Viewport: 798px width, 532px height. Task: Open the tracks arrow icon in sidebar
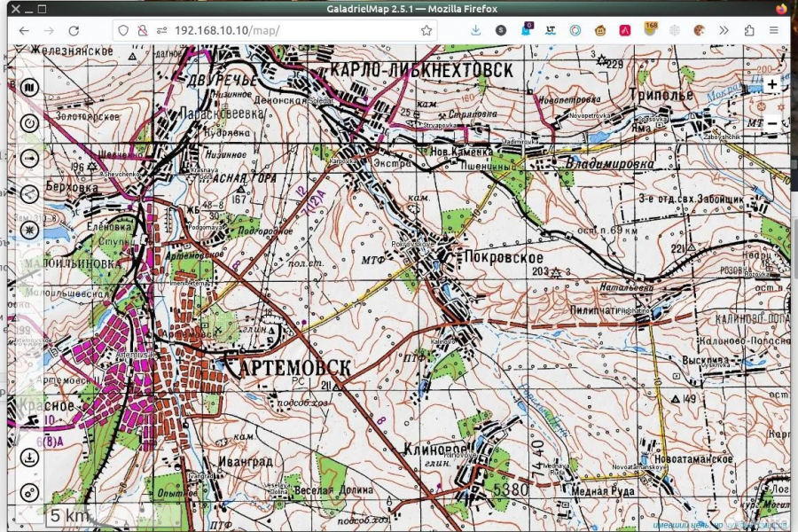29,159
